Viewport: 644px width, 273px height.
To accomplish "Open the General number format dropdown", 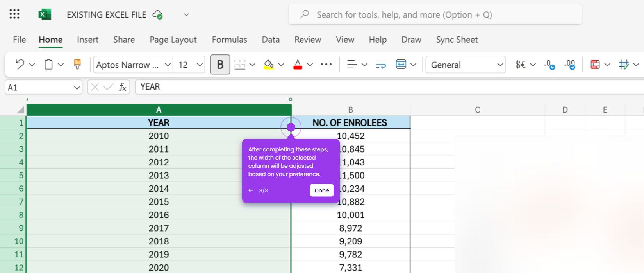I will [x=466, y=65].
